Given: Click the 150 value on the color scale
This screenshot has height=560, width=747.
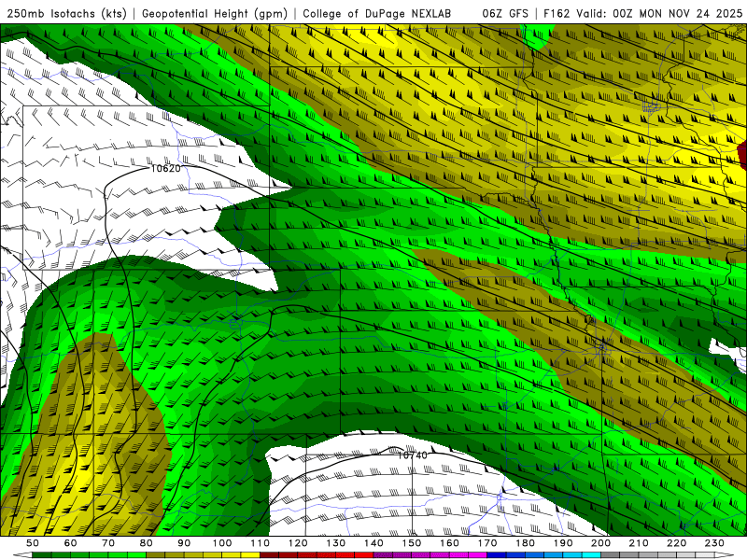Looking at the screenshot, I should (x=412, y=543).
